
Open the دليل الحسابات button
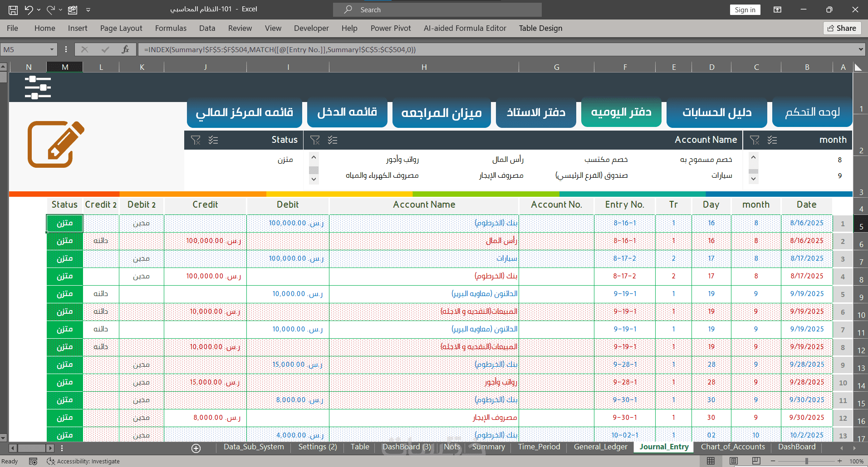[x=717, y=112]
